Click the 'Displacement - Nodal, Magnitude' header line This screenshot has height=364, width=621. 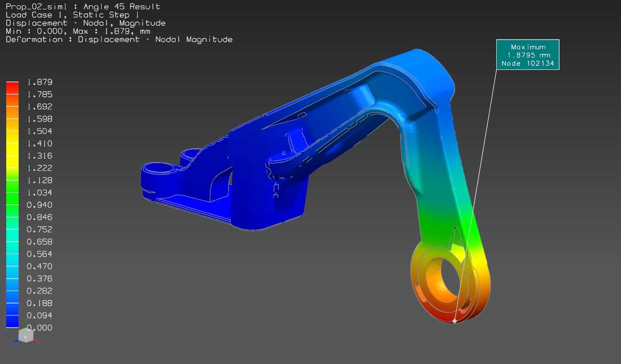click(86, 23)
